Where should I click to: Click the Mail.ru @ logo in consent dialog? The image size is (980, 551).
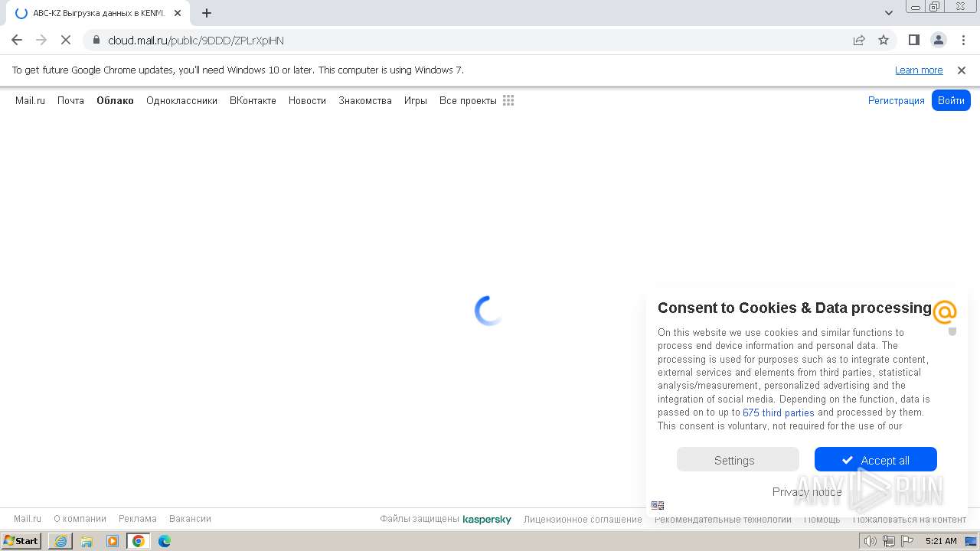coord(945,312)
